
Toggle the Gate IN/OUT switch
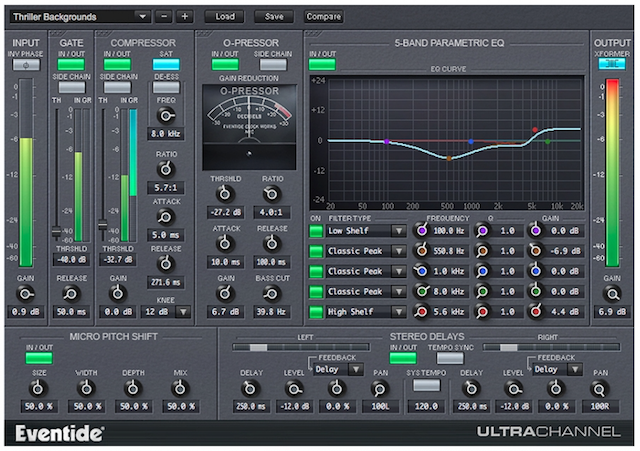tap(71, 64)
